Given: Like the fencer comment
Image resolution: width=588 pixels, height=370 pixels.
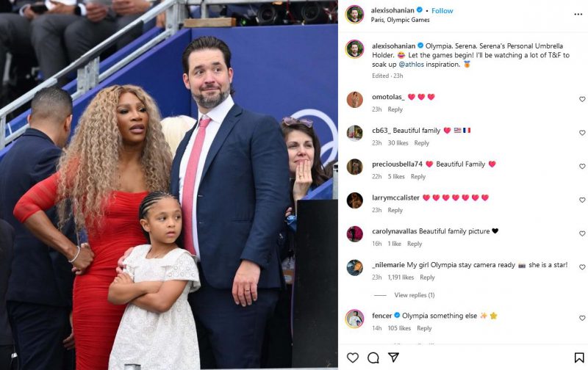Looking at the screenshot, I should [582, 318].
